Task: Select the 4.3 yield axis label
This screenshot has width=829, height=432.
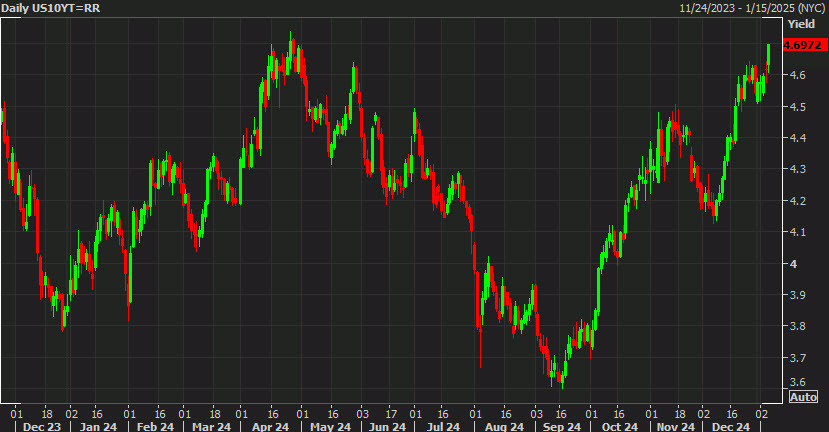Action: point(797,169)
